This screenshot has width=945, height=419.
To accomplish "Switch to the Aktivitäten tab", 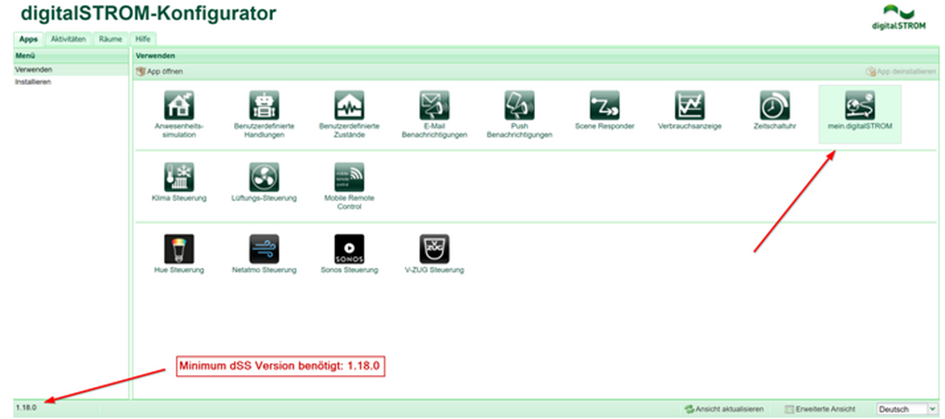I will 69,38.
